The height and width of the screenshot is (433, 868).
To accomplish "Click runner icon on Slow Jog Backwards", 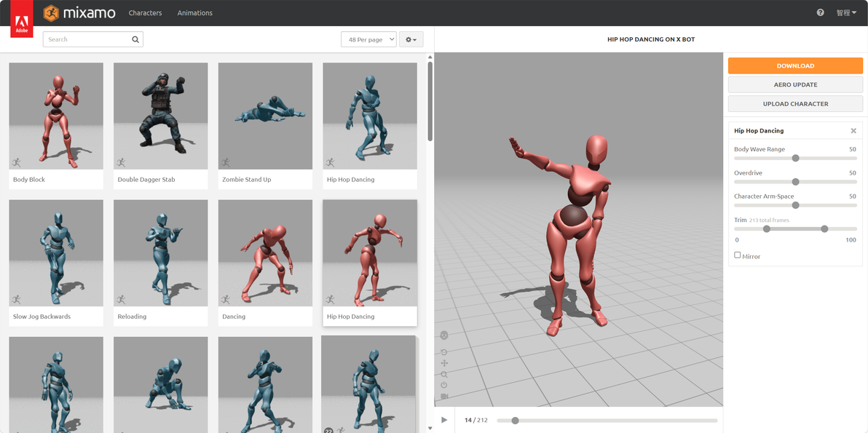I will (x=17, y=300).
